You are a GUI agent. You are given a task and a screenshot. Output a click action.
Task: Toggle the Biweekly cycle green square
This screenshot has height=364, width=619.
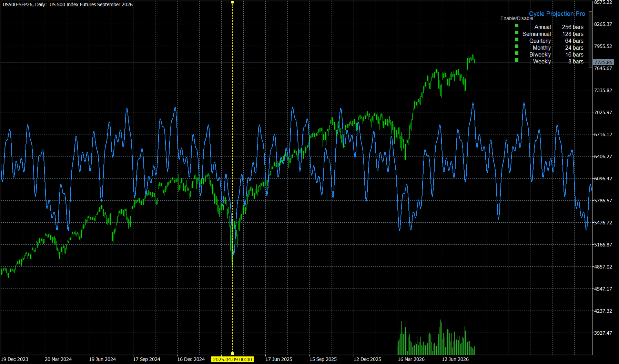click(517, 53)
